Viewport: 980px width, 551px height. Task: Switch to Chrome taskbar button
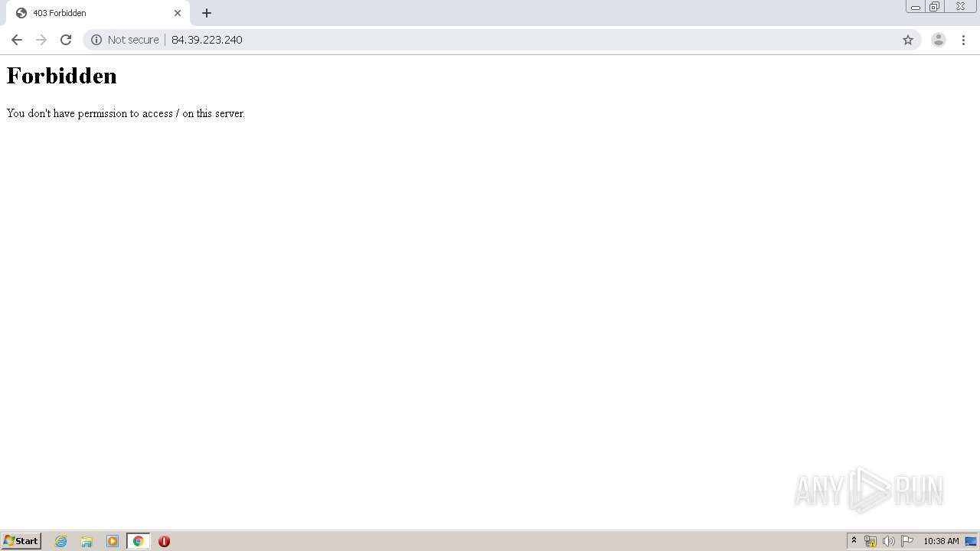click(138, 541)
